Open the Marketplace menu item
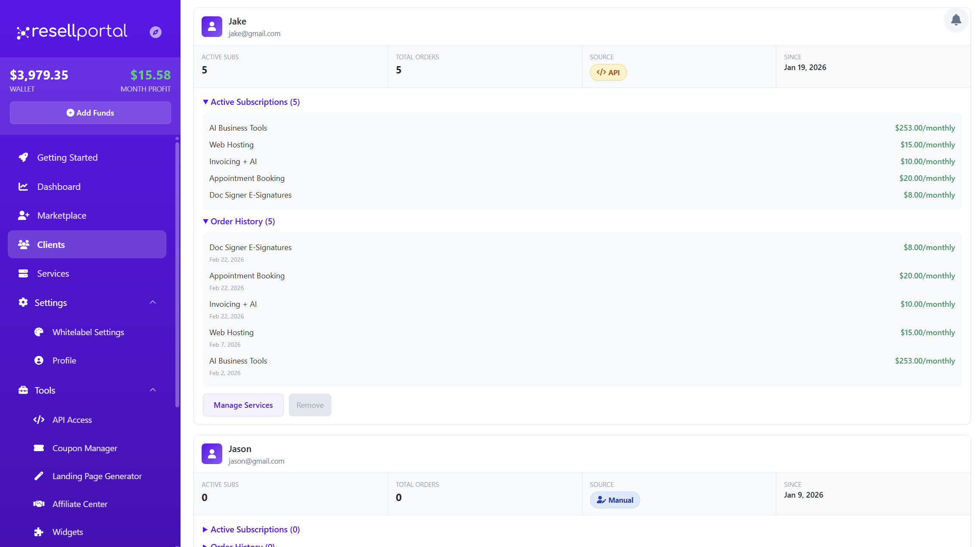Image resolution: width=980 pixels, height=547 pixels. point(61,216)
